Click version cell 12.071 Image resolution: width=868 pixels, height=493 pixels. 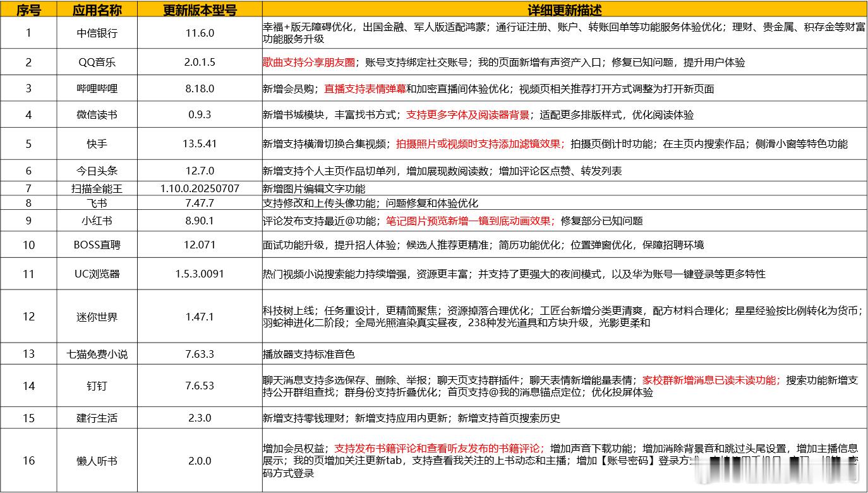coord(200,245)
